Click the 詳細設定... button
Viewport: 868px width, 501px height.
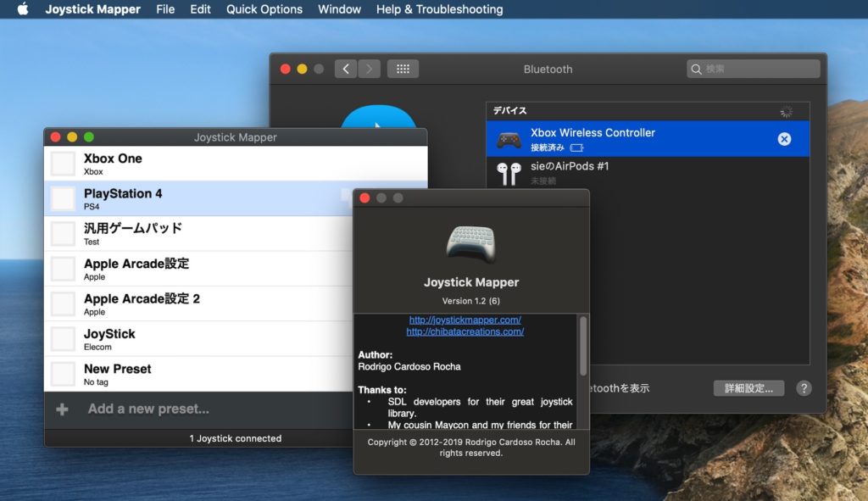[x=748, y=388]
